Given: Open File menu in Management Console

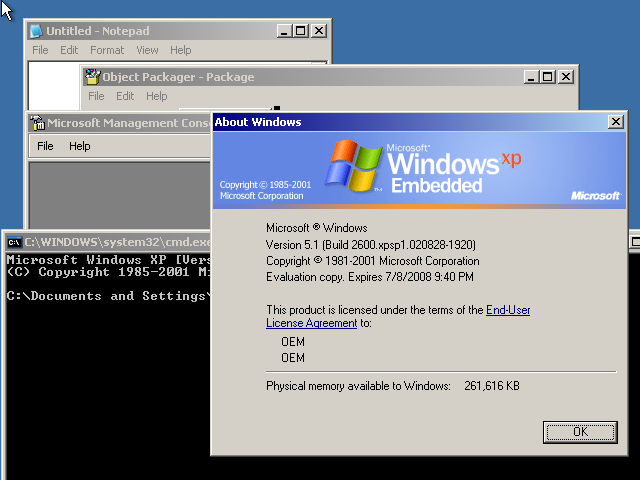Looking at the screenshot, I should pos(45,146).
